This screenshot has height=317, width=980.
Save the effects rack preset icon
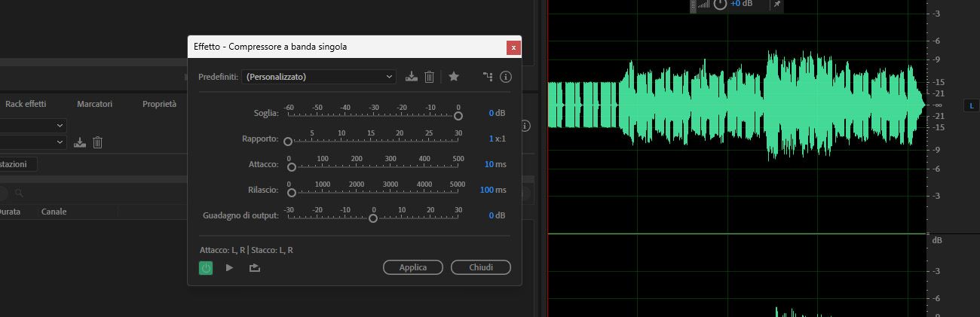click(x=81, y=142)
